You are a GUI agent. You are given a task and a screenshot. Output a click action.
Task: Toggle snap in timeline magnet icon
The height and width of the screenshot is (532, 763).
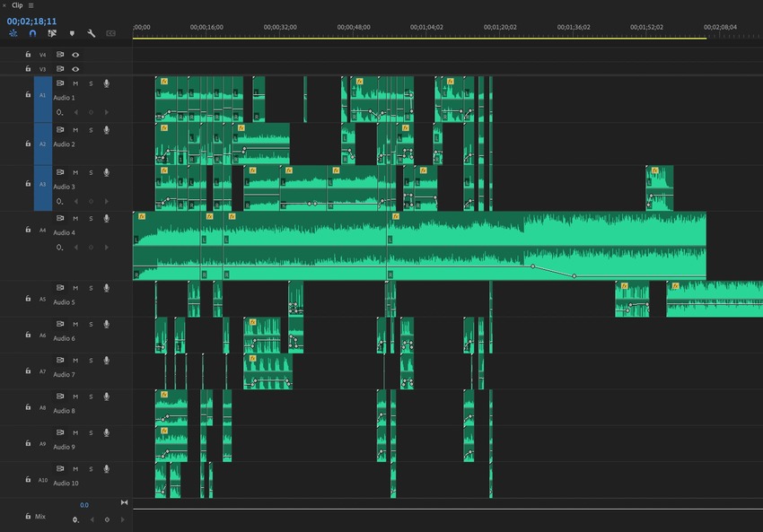point(32,33)
